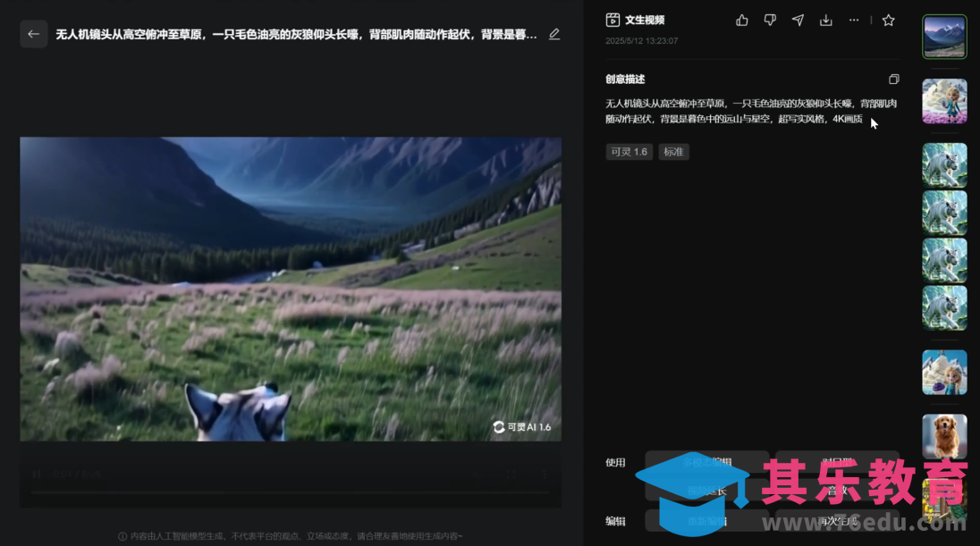Click the 再次生成 regenerate button
The width and height of the screenshot is (980, 546).
[836, 521]
